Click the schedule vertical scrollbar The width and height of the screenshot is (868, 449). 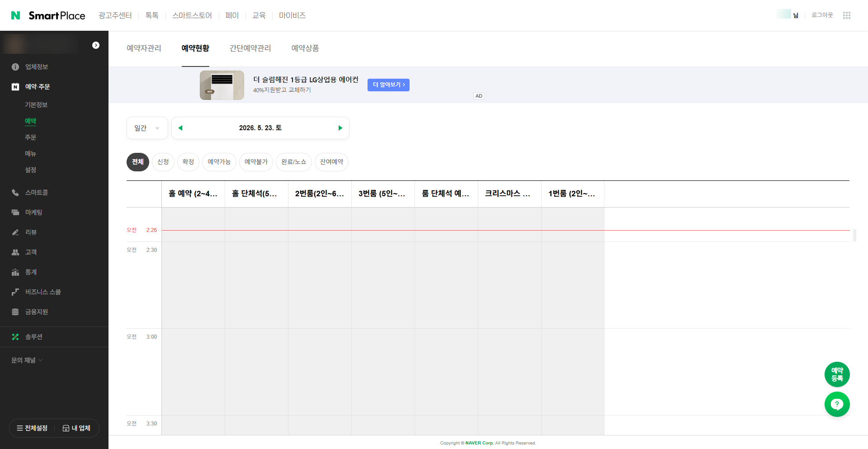pyautogui.click(x=854, y=236)
